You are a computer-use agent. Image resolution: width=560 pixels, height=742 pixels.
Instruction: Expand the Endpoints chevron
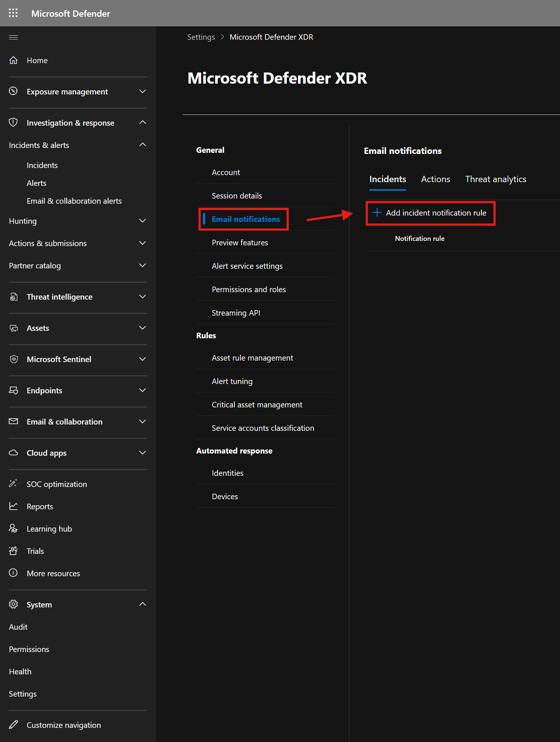tap(142, 390)
